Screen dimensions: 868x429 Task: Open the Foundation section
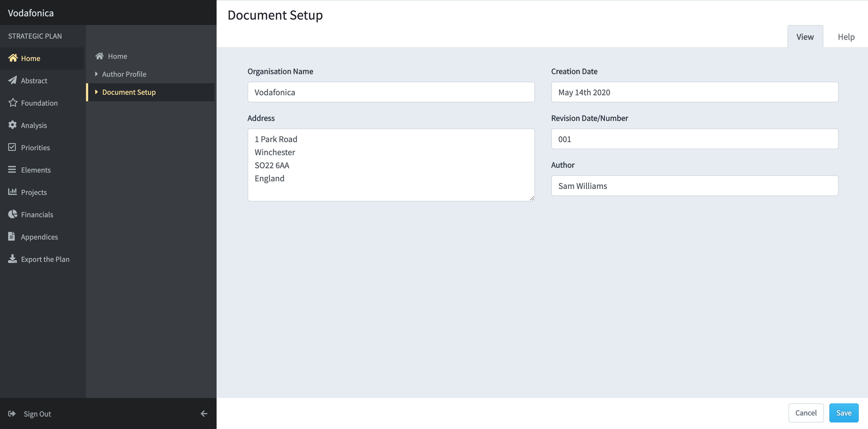pos(42,103)
